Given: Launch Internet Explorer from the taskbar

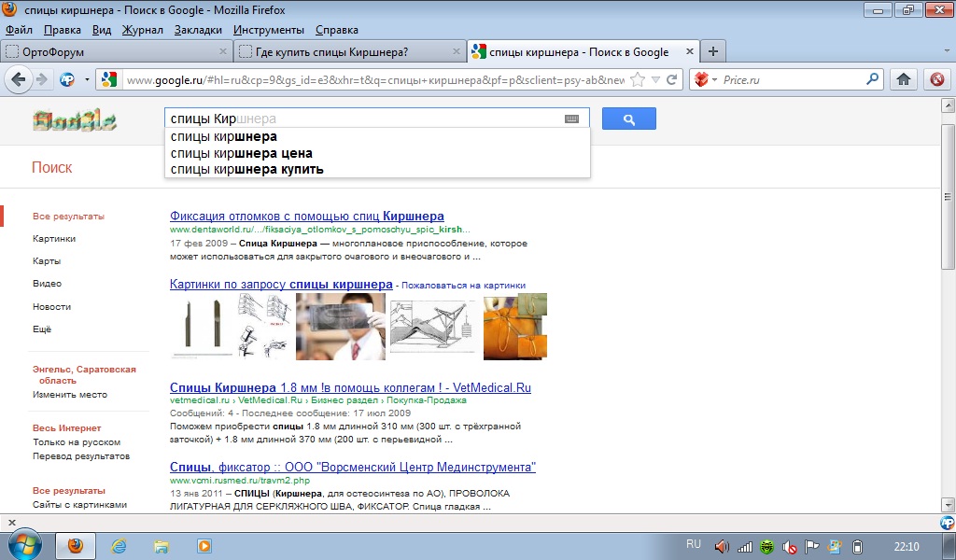Looking at the screenshot, I should [x=119, y=546].
